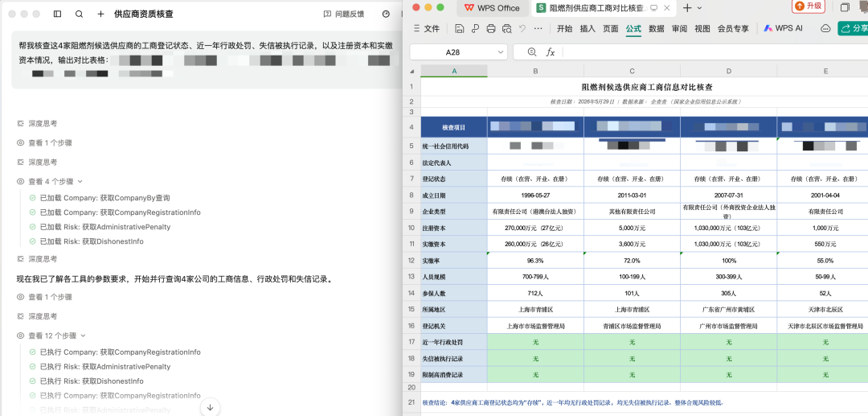Select the 限制高消费记录 row label
Image resolution: width=868 pixels, height=416 pixels.
[454, 374]
